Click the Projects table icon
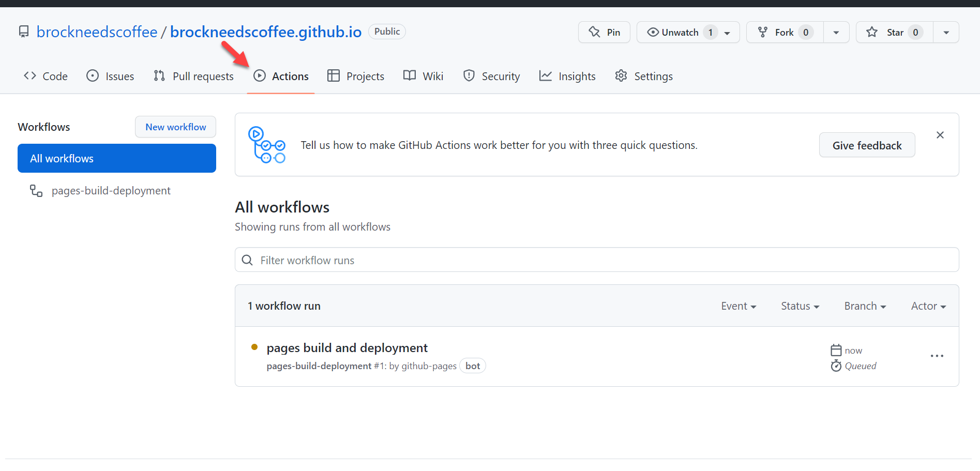Image resolution: width=980 pixels, height=471 pixels. pyautogui.click(x=334, y=76)
